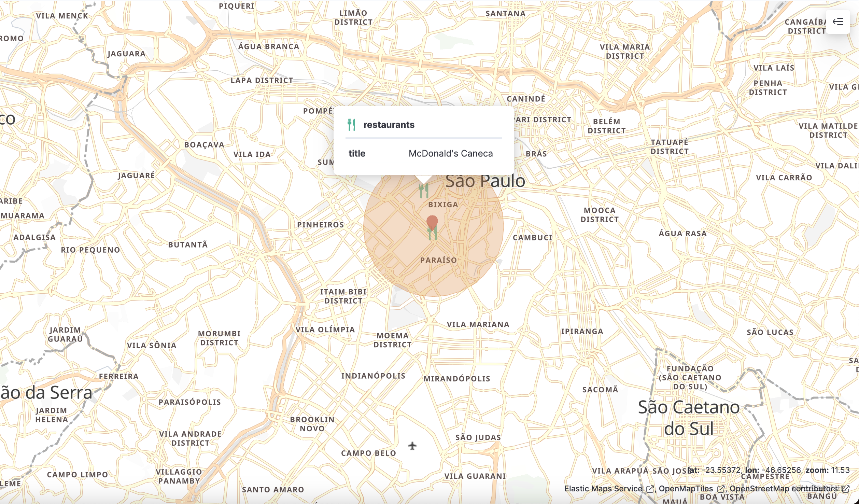Click the "São Paulo" city label

click(485, 181)
